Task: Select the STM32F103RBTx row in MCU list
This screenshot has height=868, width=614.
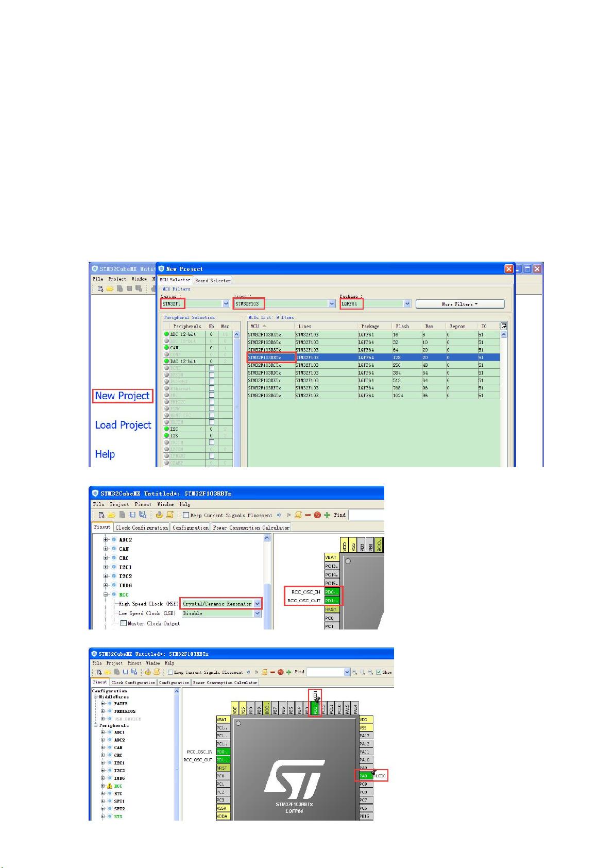Action: (x=271, y=357)
